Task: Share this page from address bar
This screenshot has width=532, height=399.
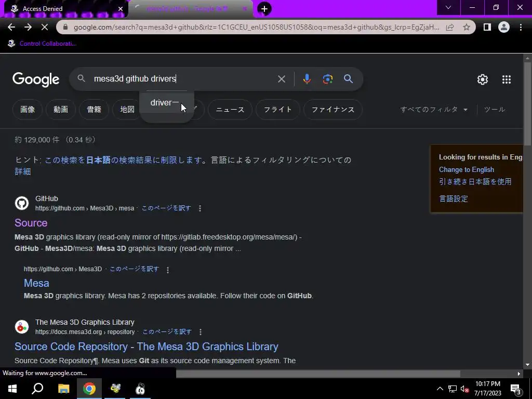Action: click(x=450, y=27)
